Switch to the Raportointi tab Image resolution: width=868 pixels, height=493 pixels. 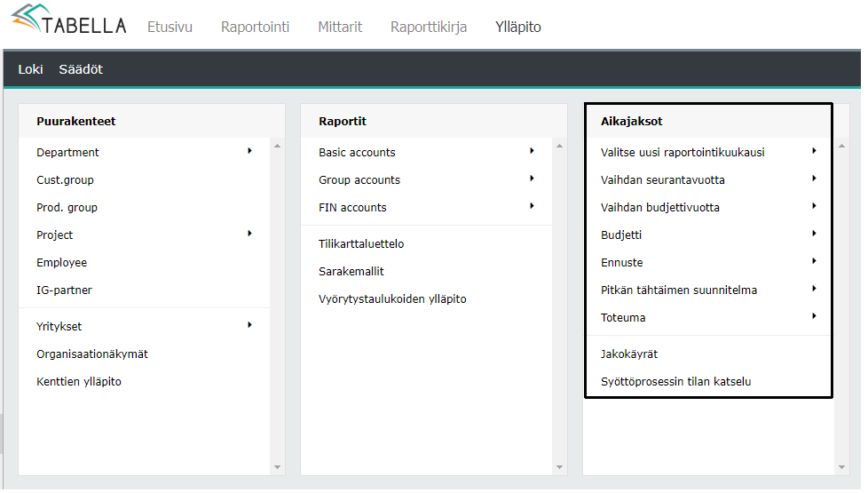255,27
